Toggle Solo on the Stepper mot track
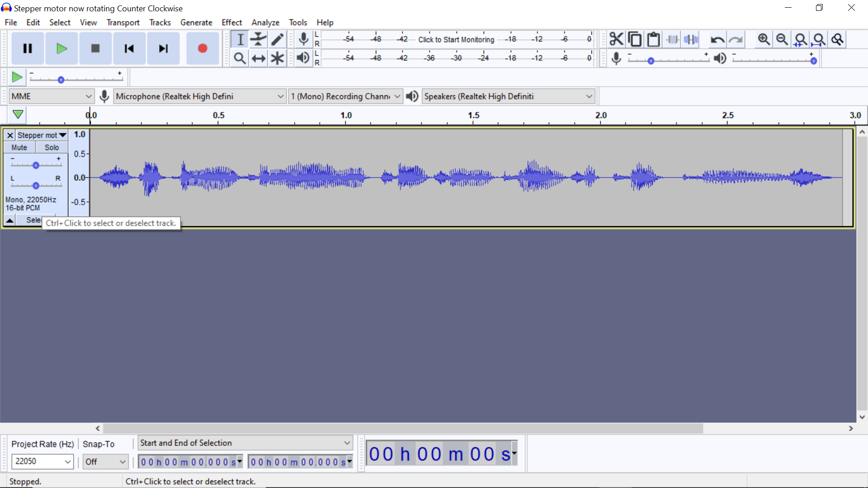The width and height of the screenshot is (868, 488). coord(52,147)
